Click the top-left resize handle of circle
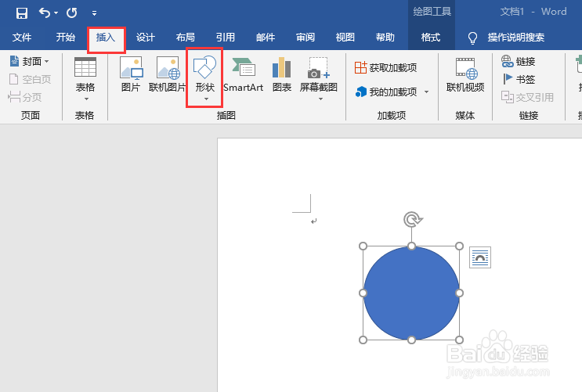Image resolution: width=582 pixels, height=392 pixels. tap(363, 246)
